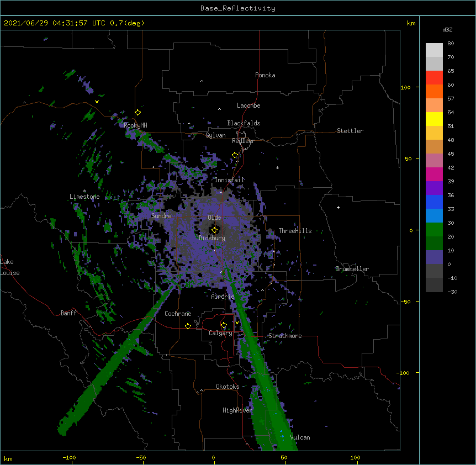Select the Calgary label

[220, 333]
